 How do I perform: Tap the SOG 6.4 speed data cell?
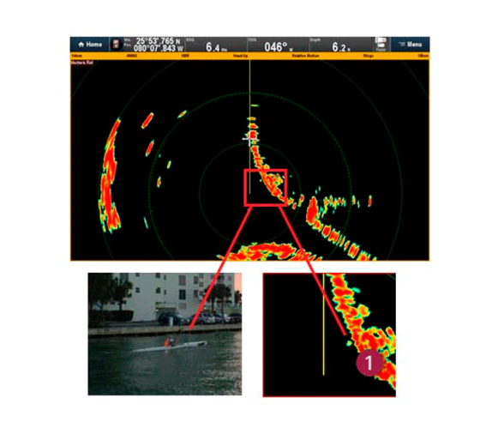[x=216, y=45]
